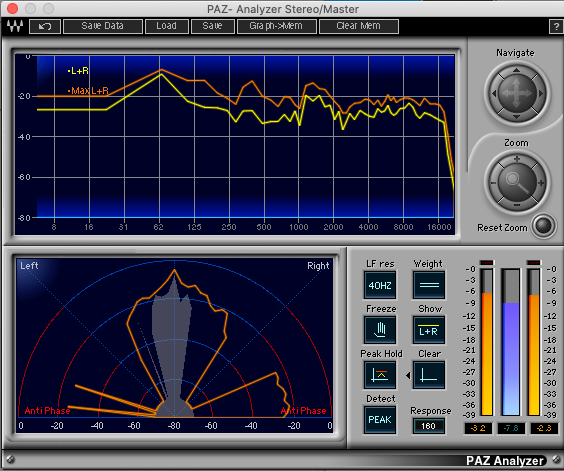Click the Graph->Mem button

pyautogui.click(x=277, y=26)
